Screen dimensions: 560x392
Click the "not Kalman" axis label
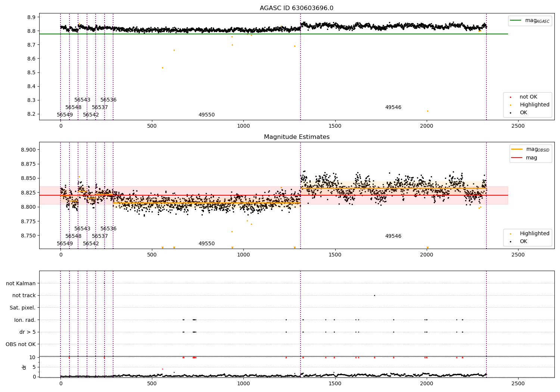pos(21,283)
